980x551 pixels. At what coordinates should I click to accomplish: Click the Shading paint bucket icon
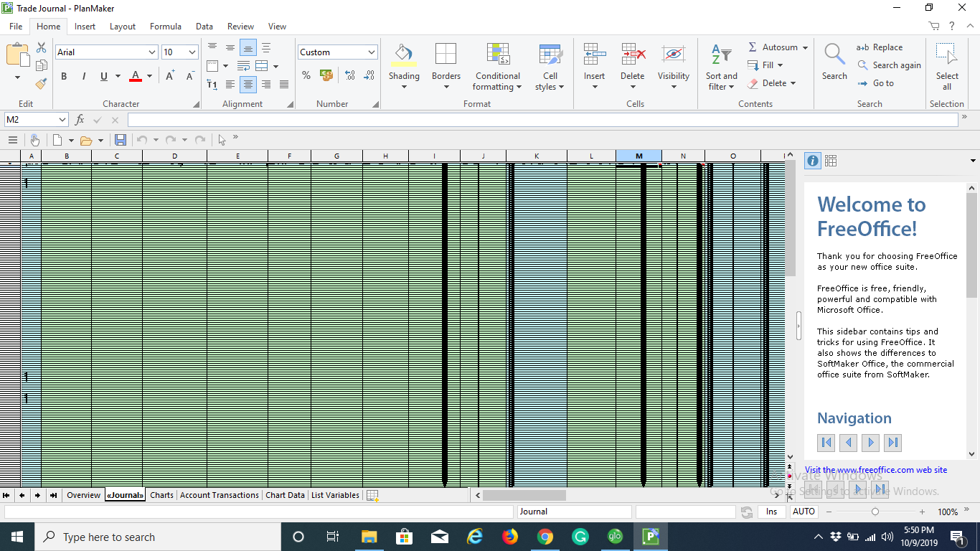point(404,55)
